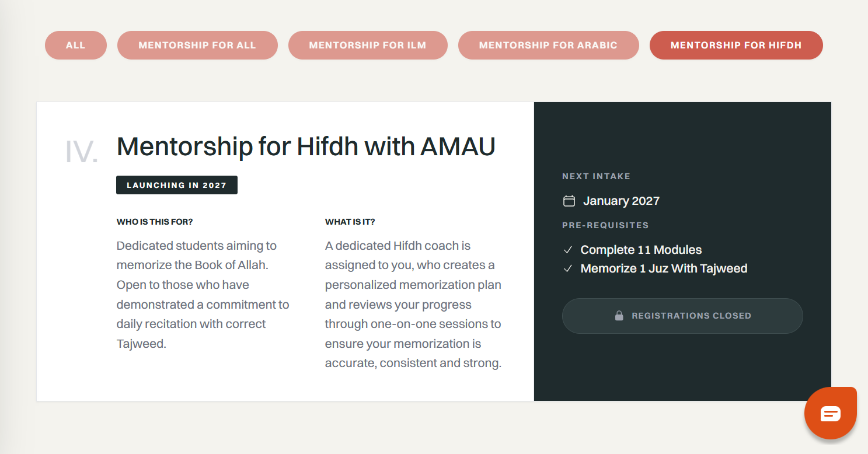Image resolution: width=868 pixels, height=454 pixels.
Task: Click the Complete 11 Modules requirement text
Action: [x=641, y=250]
